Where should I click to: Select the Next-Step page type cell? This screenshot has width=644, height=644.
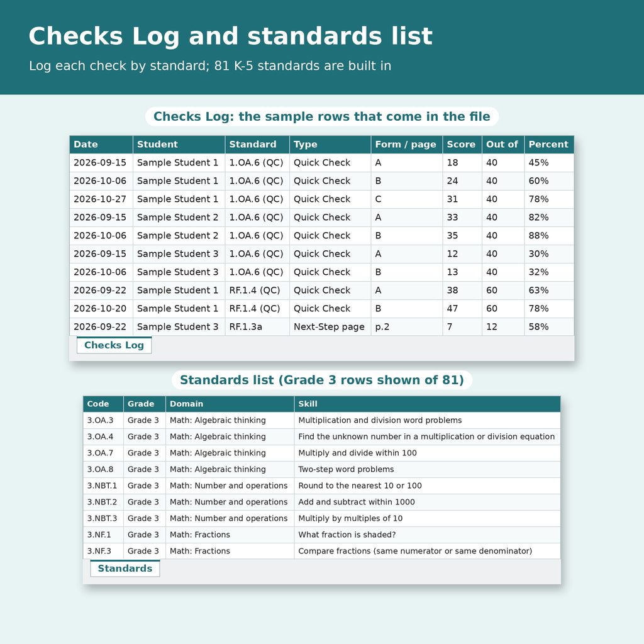point(330,327)
